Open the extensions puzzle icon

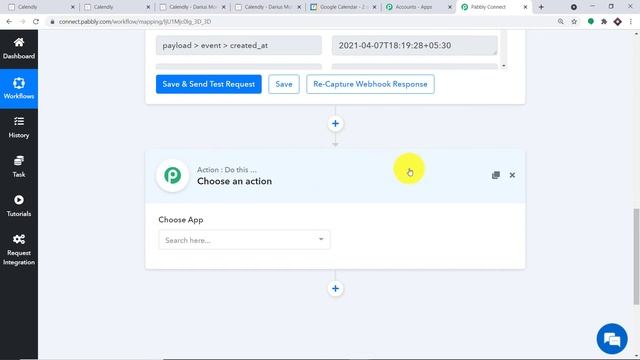pos(604,22)
